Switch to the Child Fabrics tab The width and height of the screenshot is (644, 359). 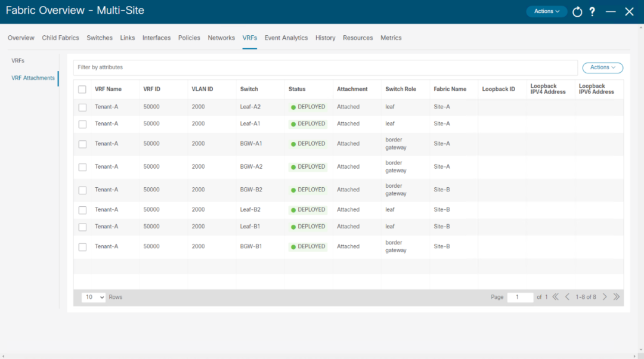[x=60, y=38]
